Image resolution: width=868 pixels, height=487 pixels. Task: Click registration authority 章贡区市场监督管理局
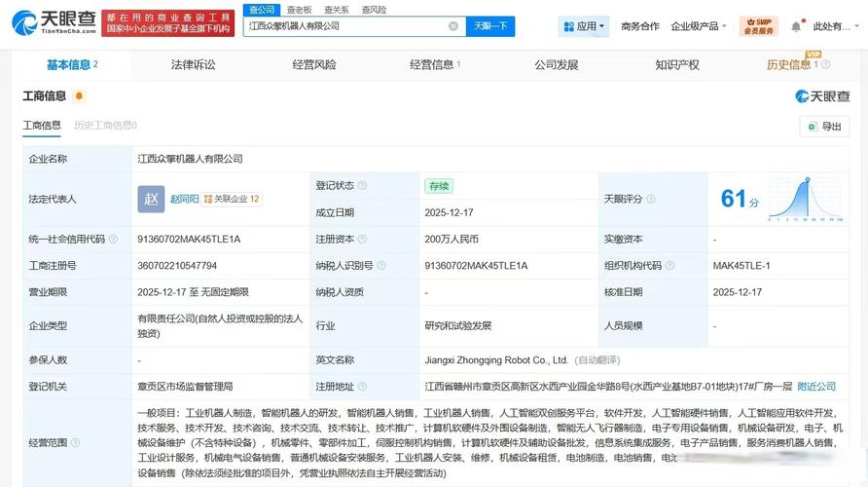pyautogui.click(x=185, y=386)
